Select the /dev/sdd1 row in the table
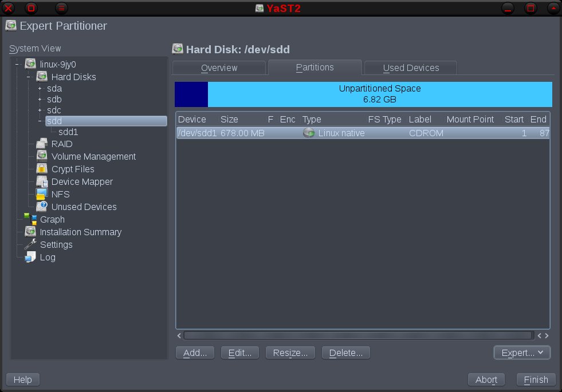562x392 pixels. [363, 133]
